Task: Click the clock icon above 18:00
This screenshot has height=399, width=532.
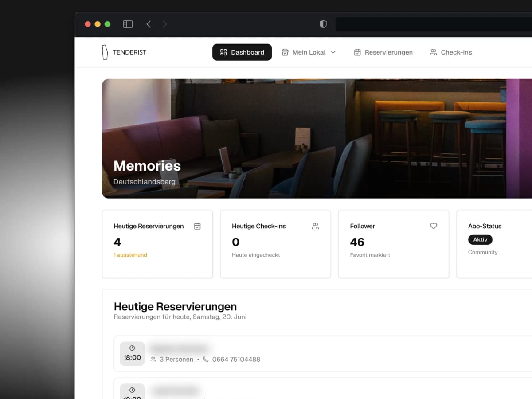Action: click(132, 348)
